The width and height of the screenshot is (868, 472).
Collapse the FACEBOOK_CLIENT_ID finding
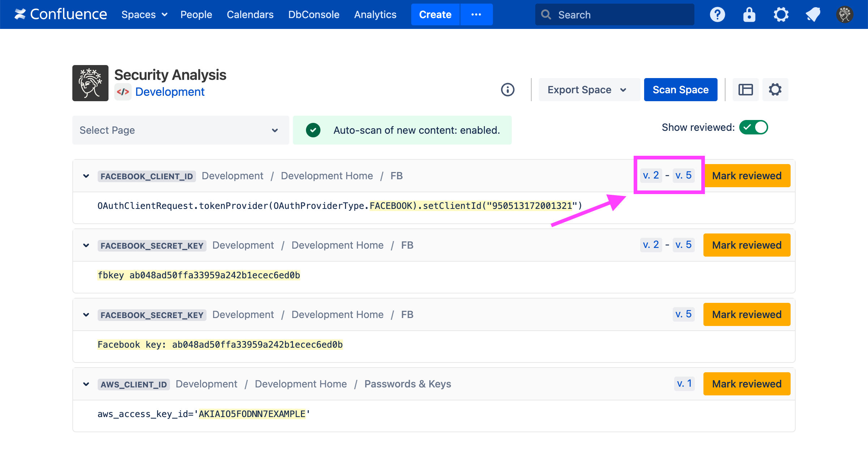86,176
